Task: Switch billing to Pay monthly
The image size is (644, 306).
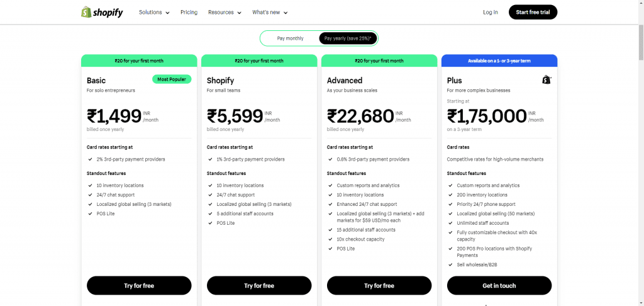Action: [290, 38]
